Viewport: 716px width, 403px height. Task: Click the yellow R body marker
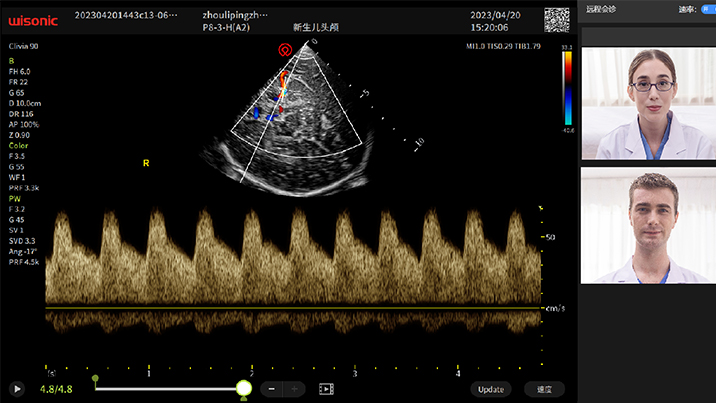pos(146,162)
